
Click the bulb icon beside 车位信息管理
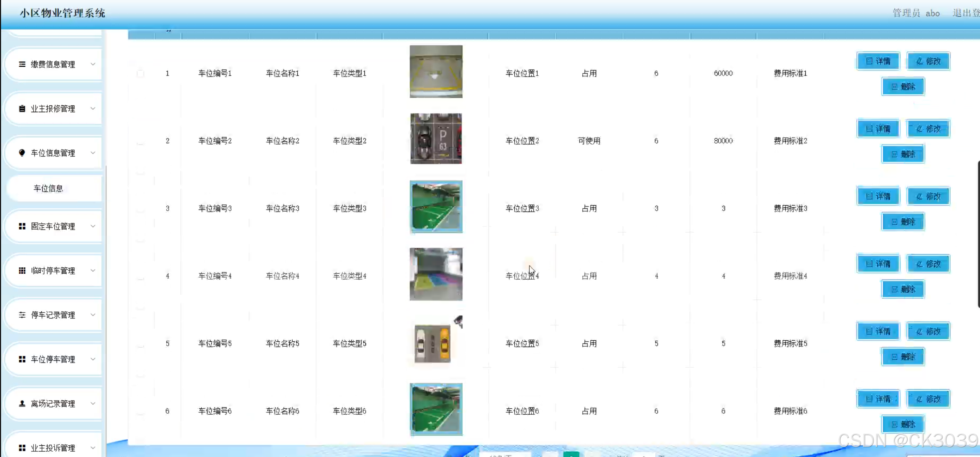[x=22, y=153]
